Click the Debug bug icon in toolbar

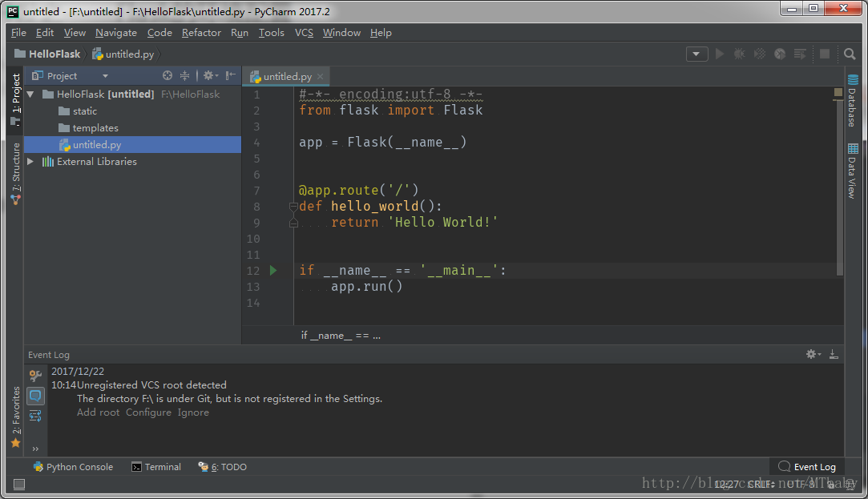coord(740,54)
